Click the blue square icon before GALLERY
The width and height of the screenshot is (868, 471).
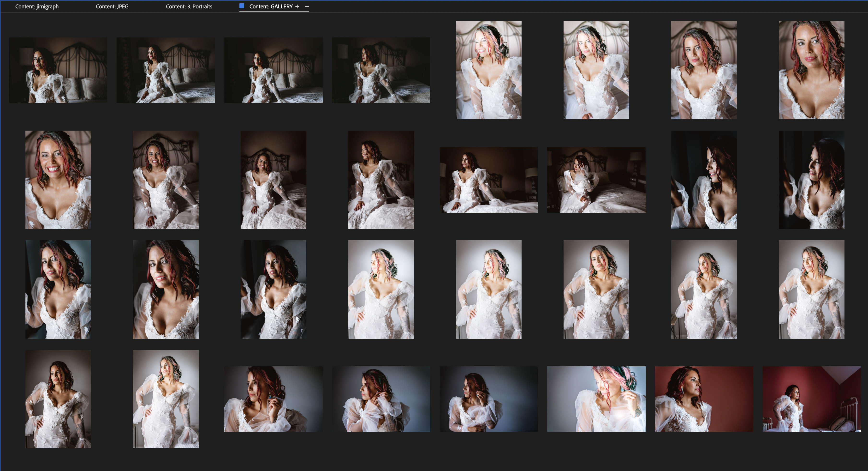242,6
